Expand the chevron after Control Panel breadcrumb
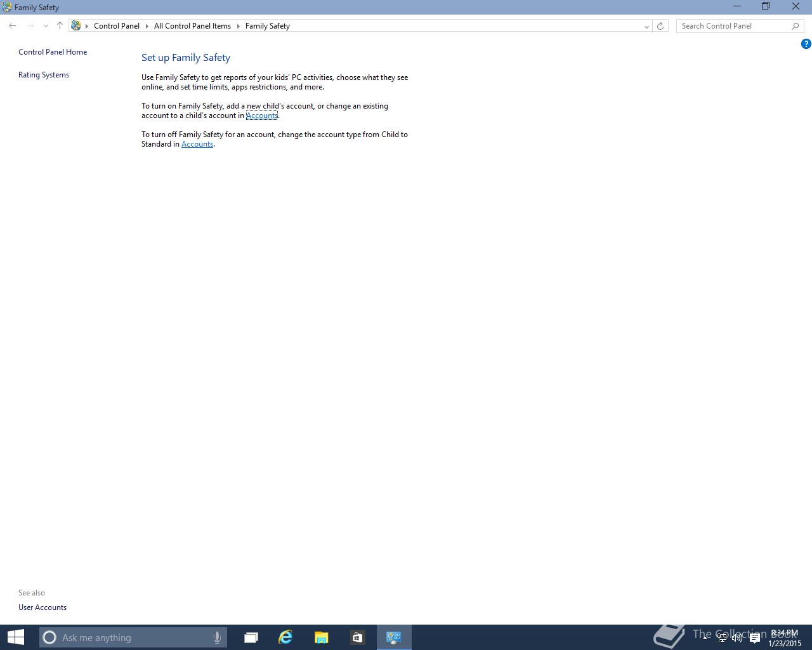The height and width of the screenshot is (650, 812). (147, 26)
